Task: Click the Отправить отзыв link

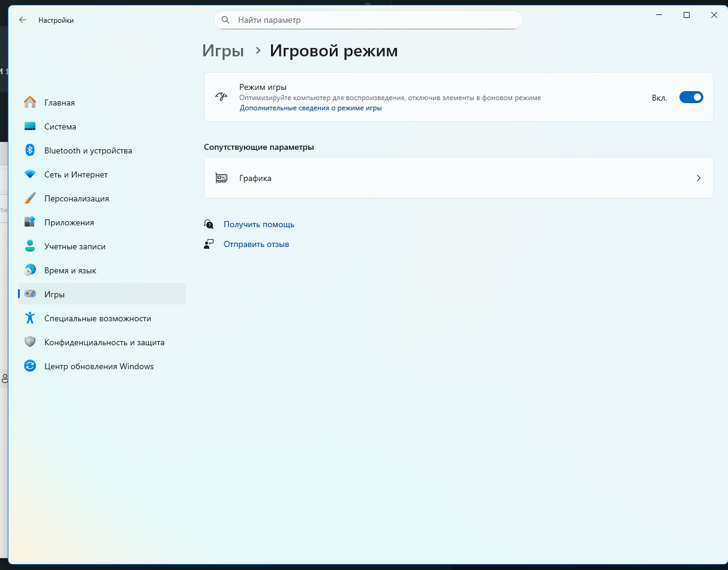Action: coord(256,244)
